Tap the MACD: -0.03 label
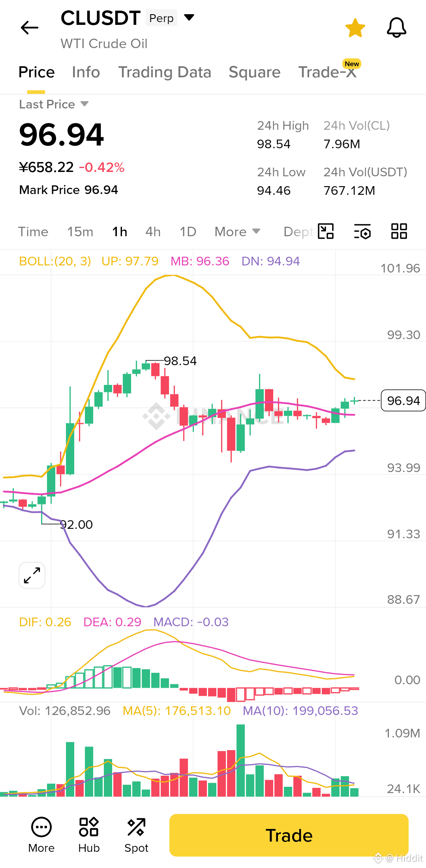This screenshot has width=426, height=868. point(191,622)
